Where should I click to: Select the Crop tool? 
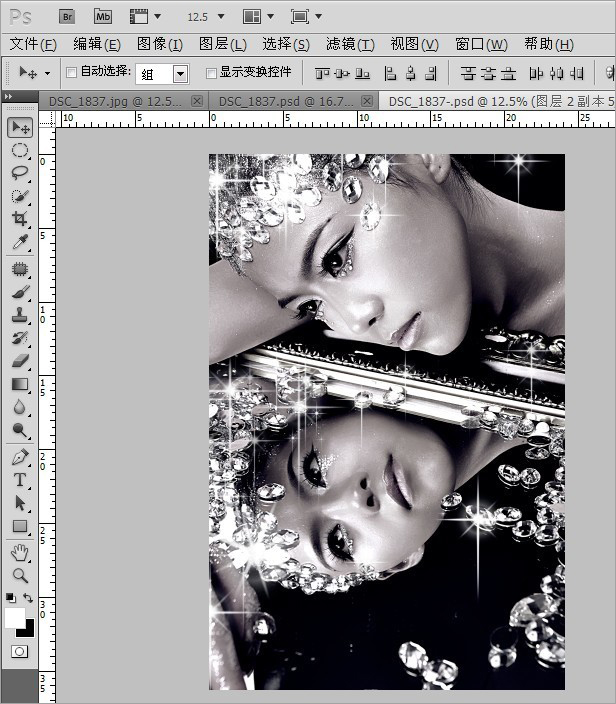pos(19,219)
